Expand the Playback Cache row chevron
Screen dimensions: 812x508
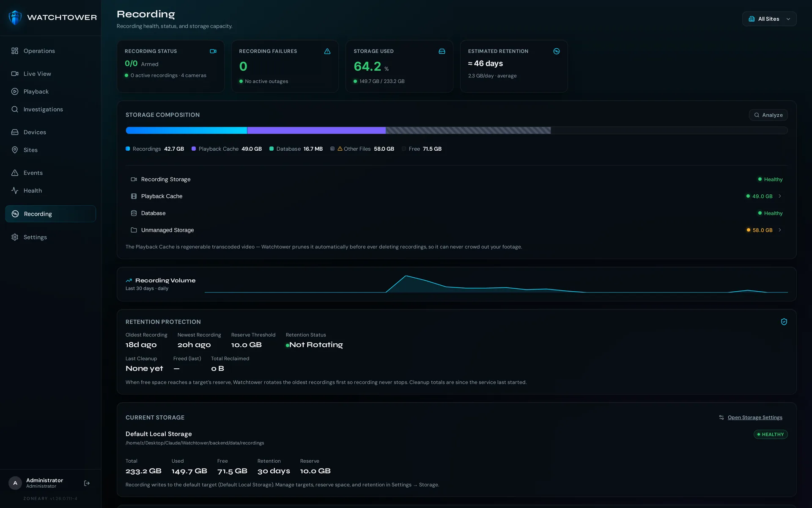click(x=780, y=196)
